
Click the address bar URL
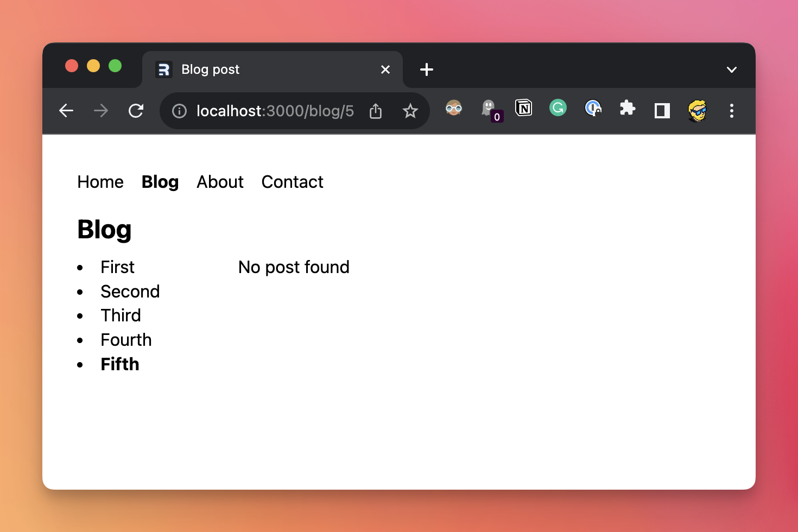(275, 111)
